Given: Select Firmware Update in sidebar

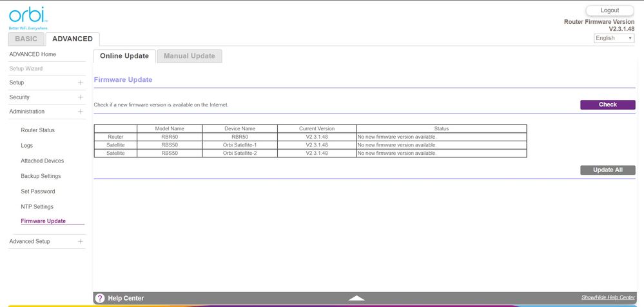Looking at the screenshot, I should point(43,221).
